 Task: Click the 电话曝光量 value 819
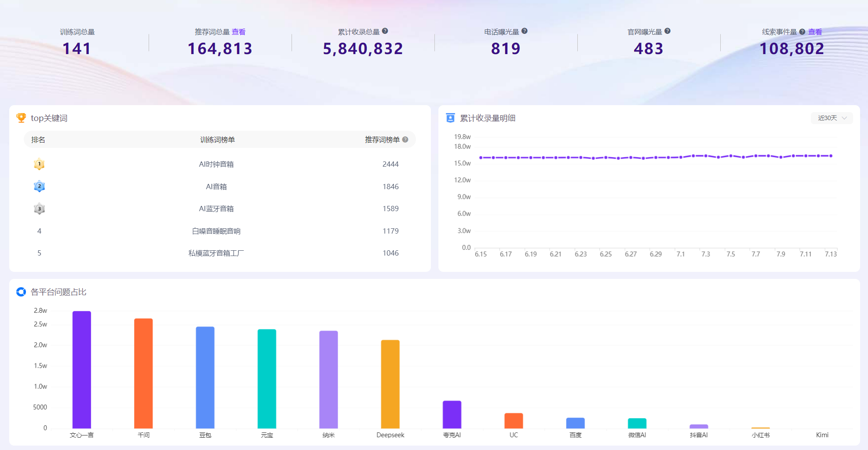pyautogui.click(x=506, y=48)
